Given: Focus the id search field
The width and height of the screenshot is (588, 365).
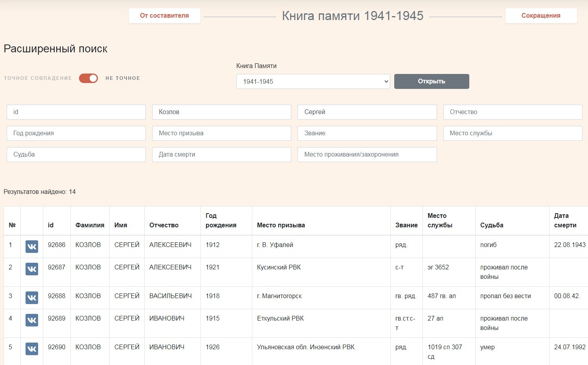Looking at the screenshot, I should 76,112.
